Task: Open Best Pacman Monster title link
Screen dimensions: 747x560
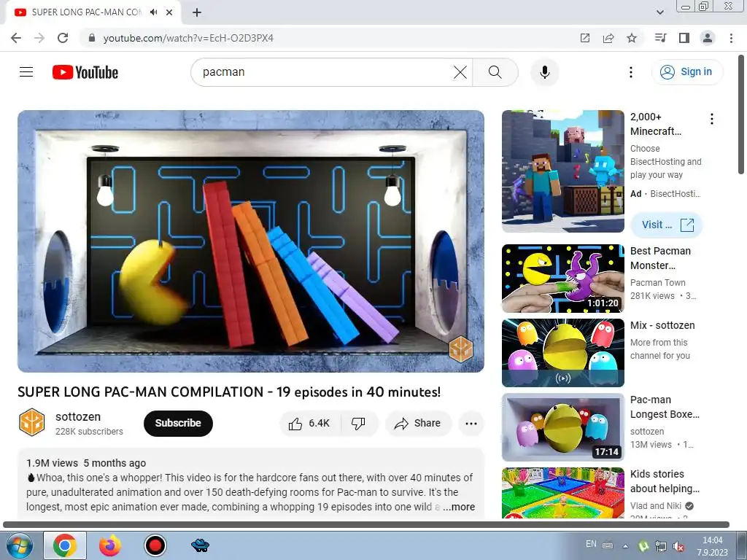Action: coord(660,258)
